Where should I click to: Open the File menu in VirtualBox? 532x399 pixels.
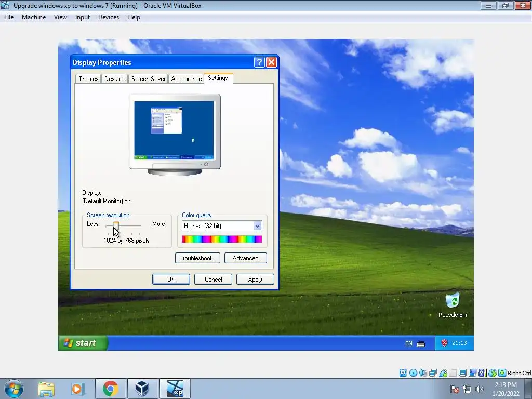(9, 17)
